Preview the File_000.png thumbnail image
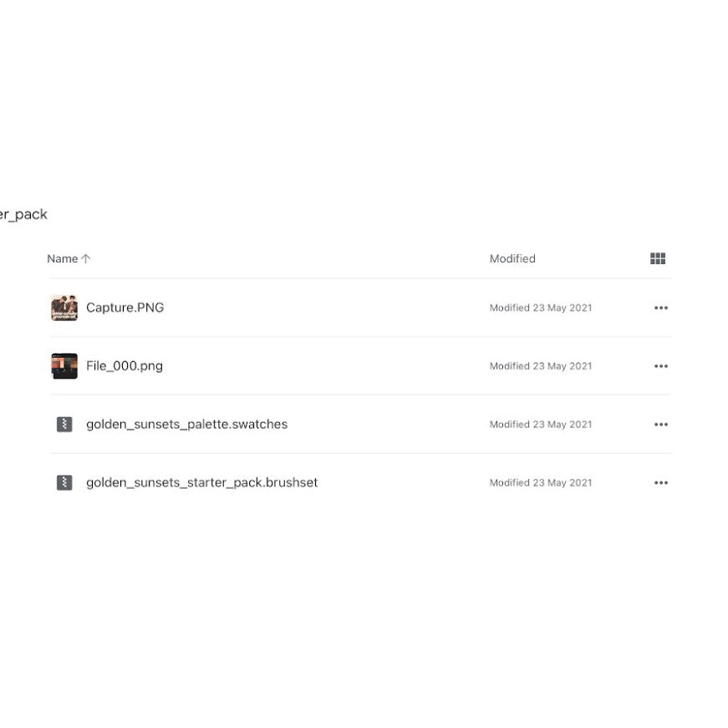Image resolution: width=728 pixels, height=728 pixels. [x=64, y=366]
